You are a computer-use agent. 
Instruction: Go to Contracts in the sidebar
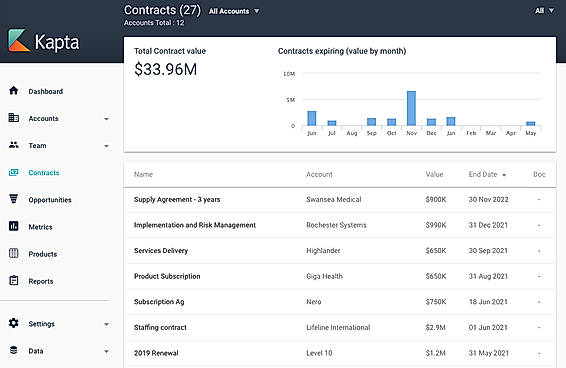[44, 173]
